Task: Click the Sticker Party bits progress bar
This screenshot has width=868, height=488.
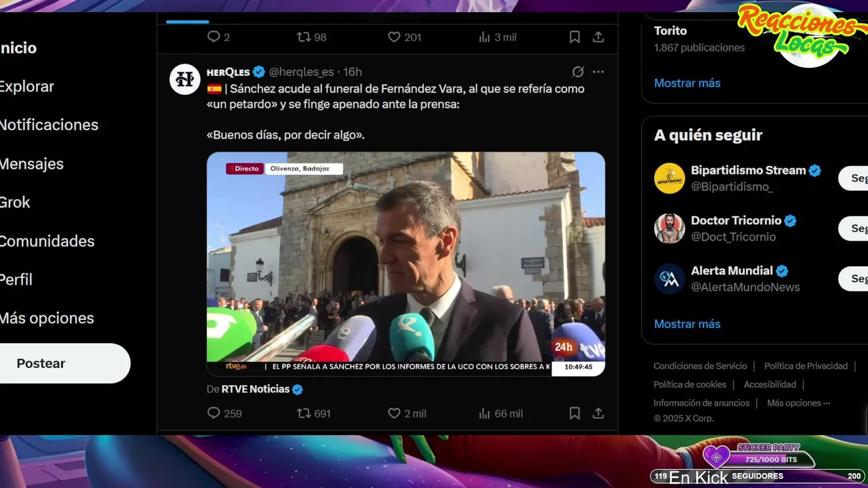Action: pyautogui.click(x=770, y=460)
